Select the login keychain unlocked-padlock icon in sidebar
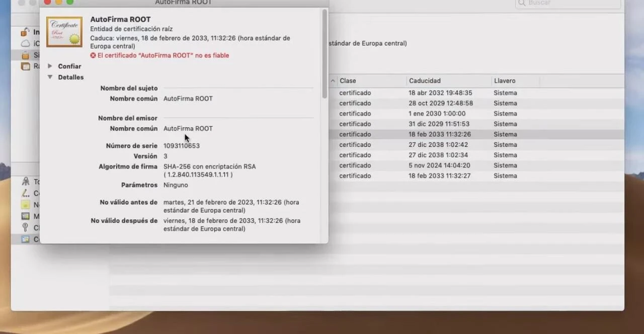 [x=25, y=32]
